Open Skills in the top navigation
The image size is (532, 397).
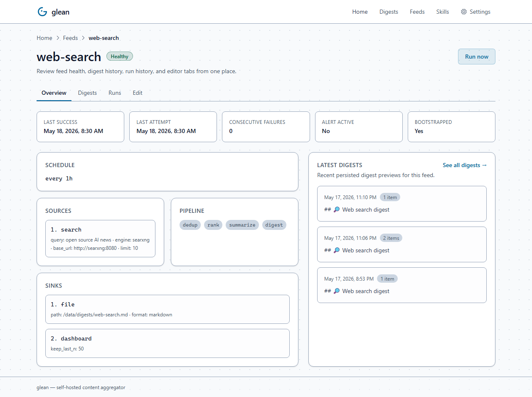click(443, 12)
